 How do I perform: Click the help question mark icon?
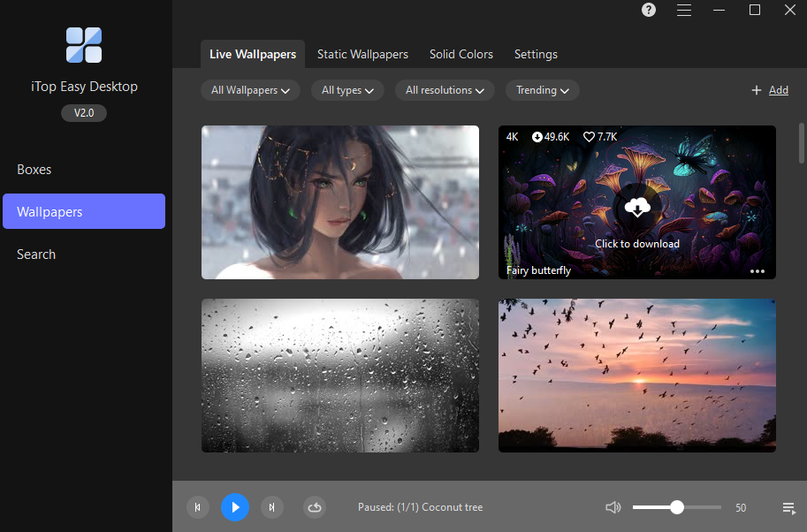pos(649,11)
